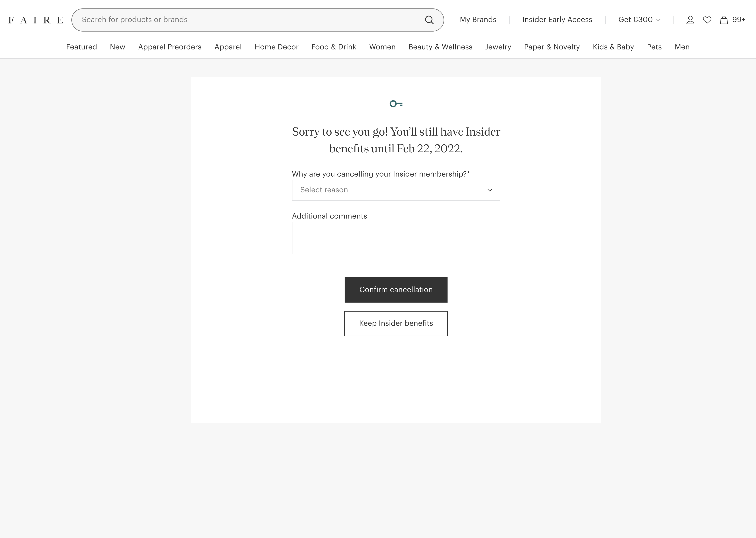The image size is (756, 538).
Task: Browse Beauty & Wellness category
Action: point(440,47)
